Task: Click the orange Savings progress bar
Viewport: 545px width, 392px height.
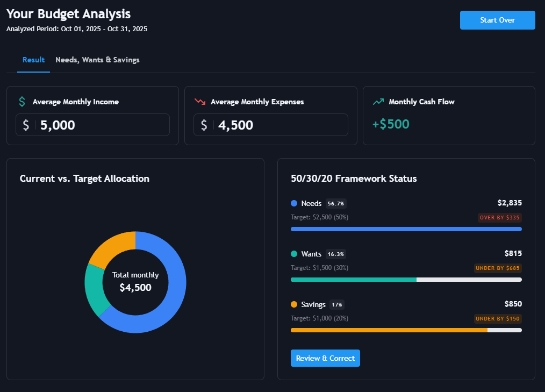Action: (x=389, y=330)
